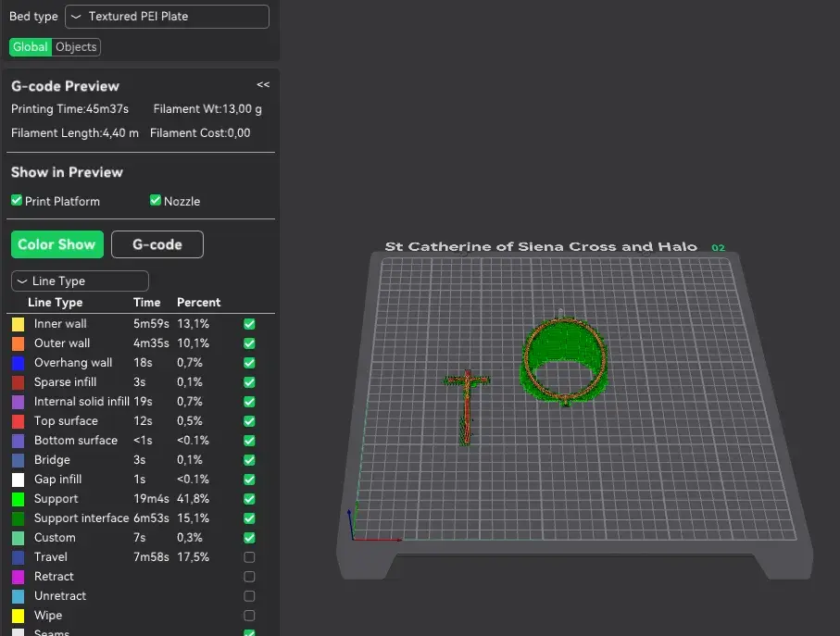Viewport: 840px width, 636px height.
Task: Hide Support interface lines
Action: [x=249, y=518]
